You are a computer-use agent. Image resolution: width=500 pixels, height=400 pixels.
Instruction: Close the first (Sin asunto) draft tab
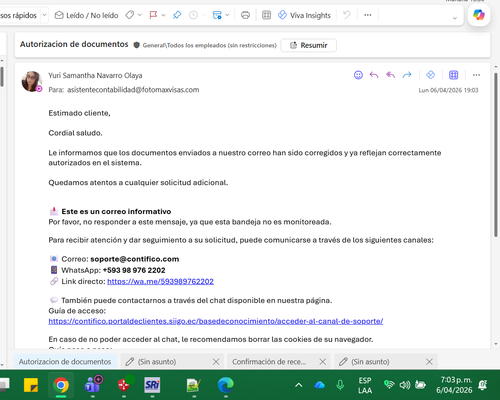point(216,362)
